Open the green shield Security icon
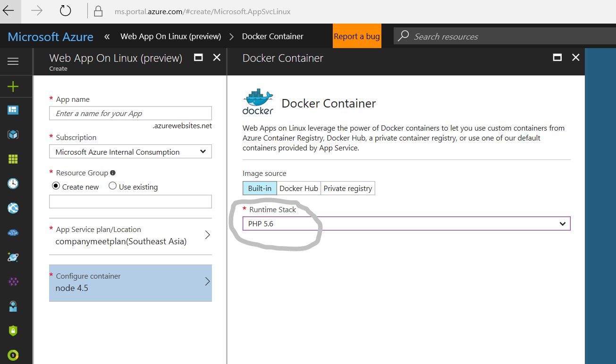Image resolution: width=616 pixels, height=364 pixels. pyautogui.click(x=13, y=331)
